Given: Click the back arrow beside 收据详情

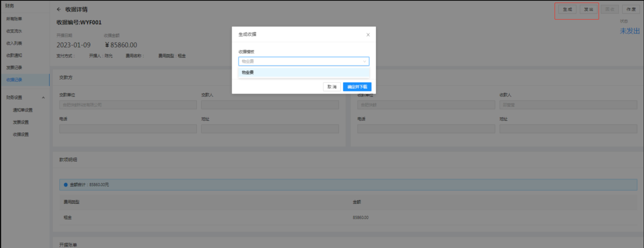Looking at the screenshot, I should (x=59, y=10).
